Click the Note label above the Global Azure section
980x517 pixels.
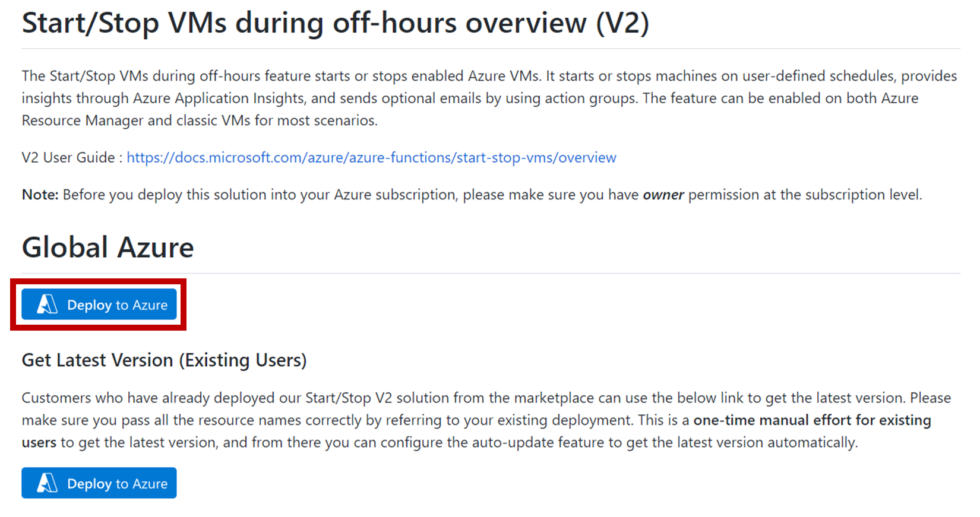(x=37, y=194)
